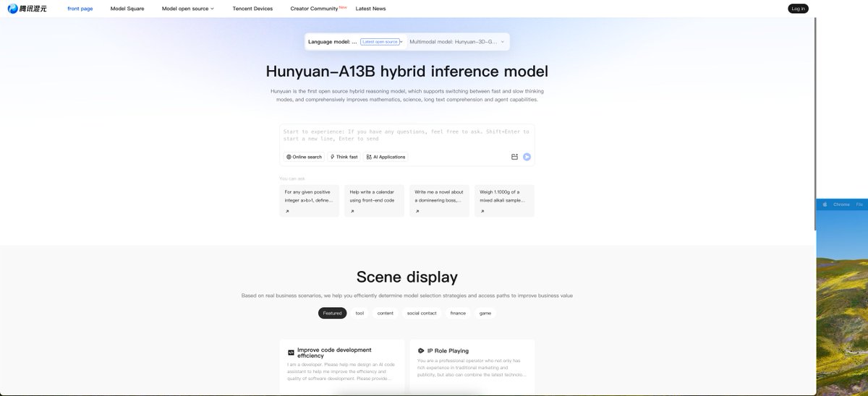Go to the front page tab

[x=80, y=9]
